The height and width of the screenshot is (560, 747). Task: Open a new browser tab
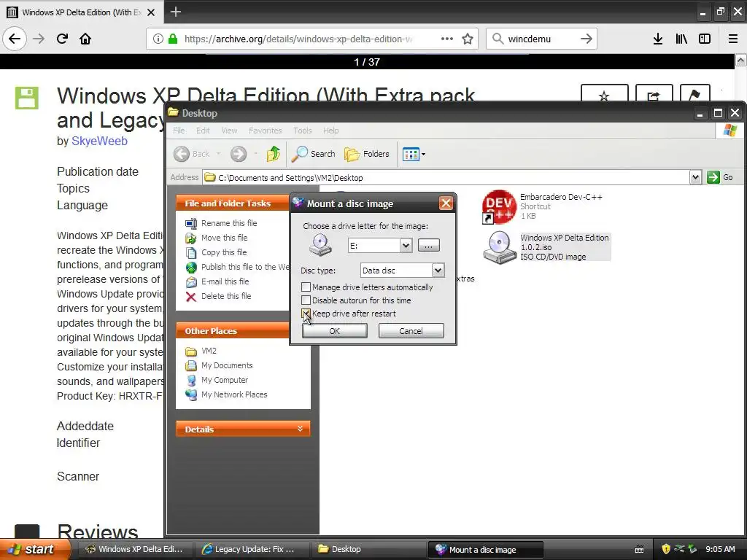point(175,12)
